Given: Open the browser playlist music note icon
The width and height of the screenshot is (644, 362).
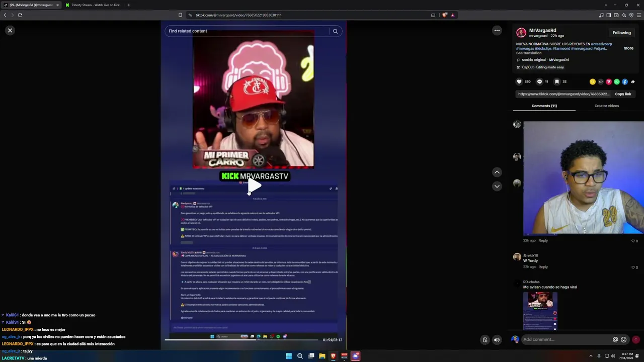Looking at the screenshot, I should pos(601,15).
